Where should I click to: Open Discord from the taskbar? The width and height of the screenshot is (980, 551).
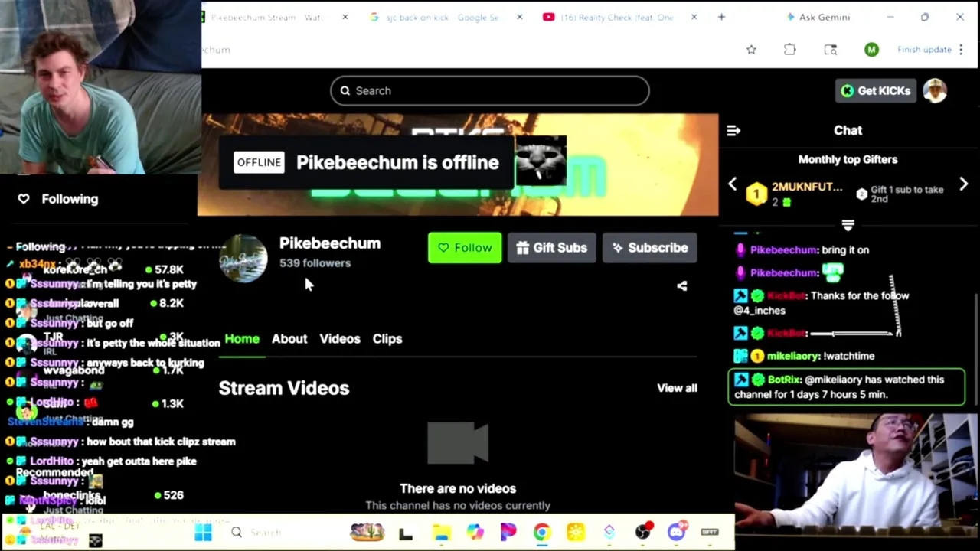point(677,533)
